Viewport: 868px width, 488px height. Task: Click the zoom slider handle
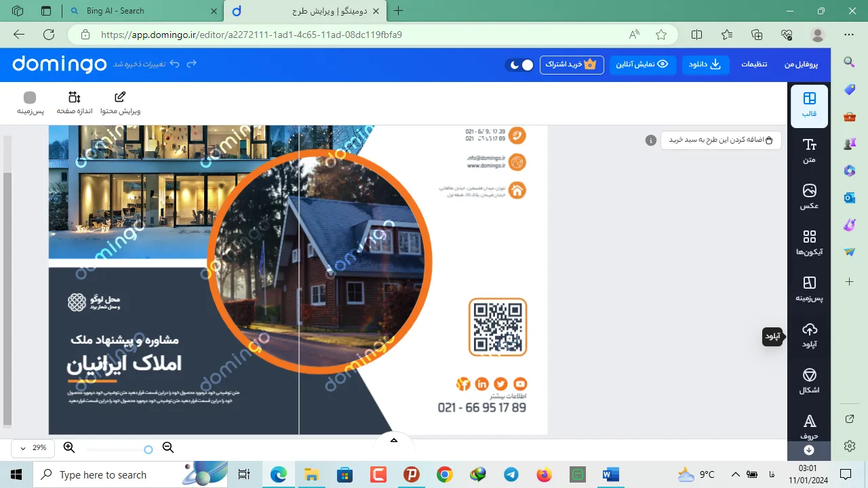click(x=149, y=449)
